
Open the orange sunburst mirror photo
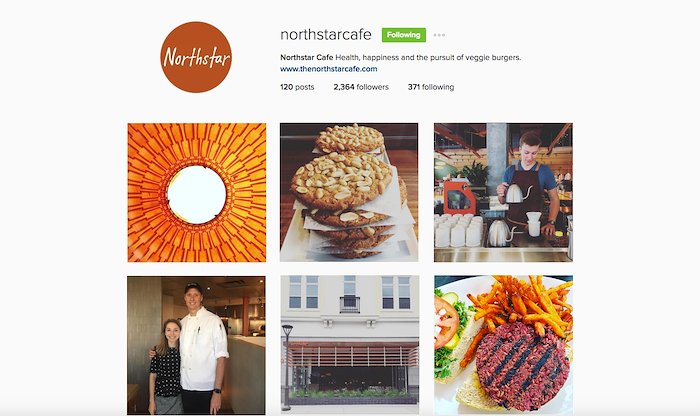197,192
